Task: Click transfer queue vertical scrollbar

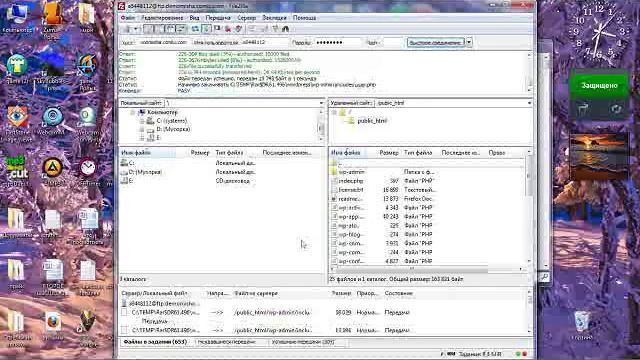Action: pos(529,312)
